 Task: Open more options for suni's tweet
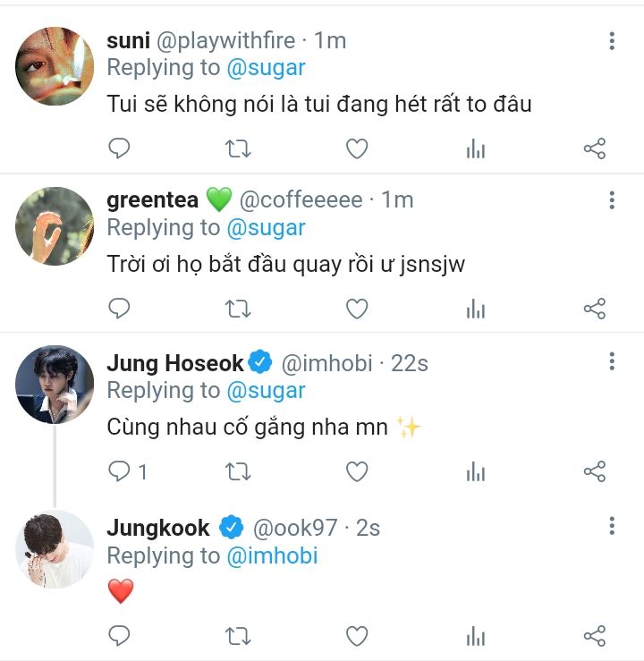tap(612, 40)
